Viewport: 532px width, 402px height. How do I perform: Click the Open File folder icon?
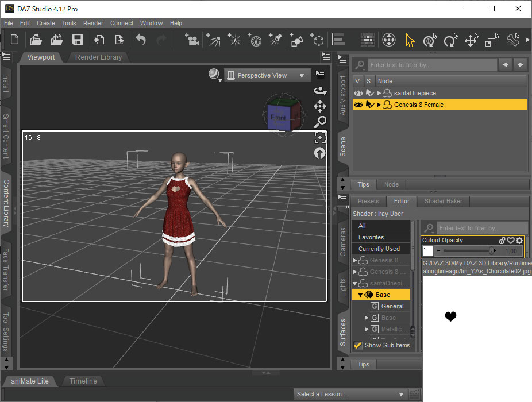tap(36, 40)
